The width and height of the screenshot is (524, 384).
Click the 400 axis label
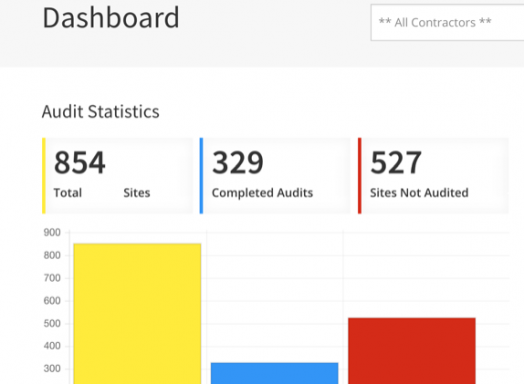52,346
